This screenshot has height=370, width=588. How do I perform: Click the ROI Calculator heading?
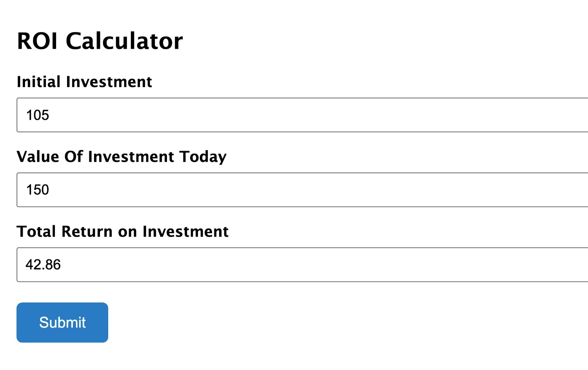100,40
